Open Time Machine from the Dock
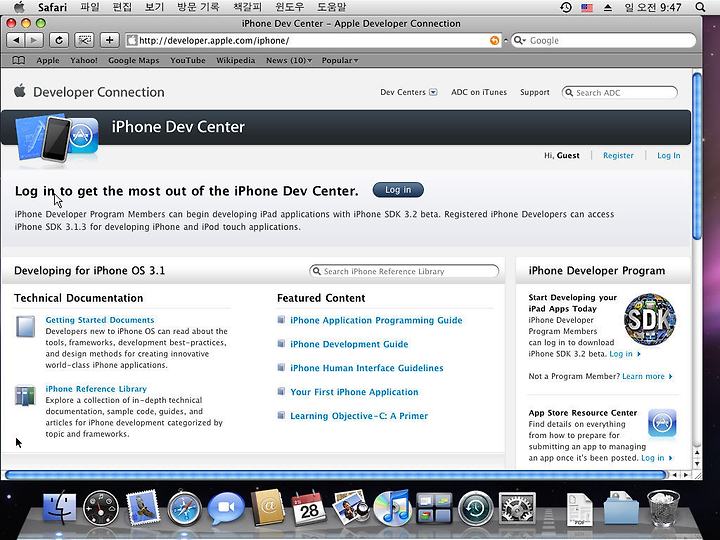Viewport: 720px width, 540px height. [475, 508]
